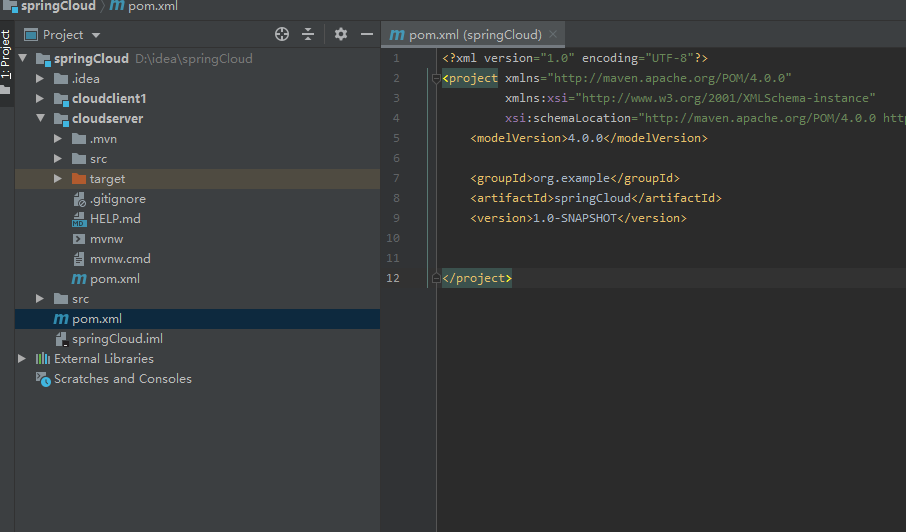This screenshot has height=532, width=906.
Task: Select the .gitignore file icon
Action: click(79, 199)
